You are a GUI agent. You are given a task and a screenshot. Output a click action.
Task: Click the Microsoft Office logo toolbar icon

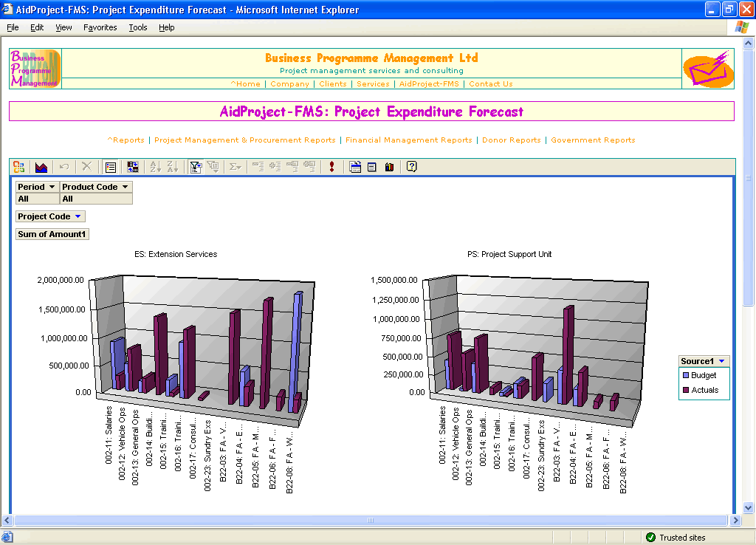click(x=18, y=167)
